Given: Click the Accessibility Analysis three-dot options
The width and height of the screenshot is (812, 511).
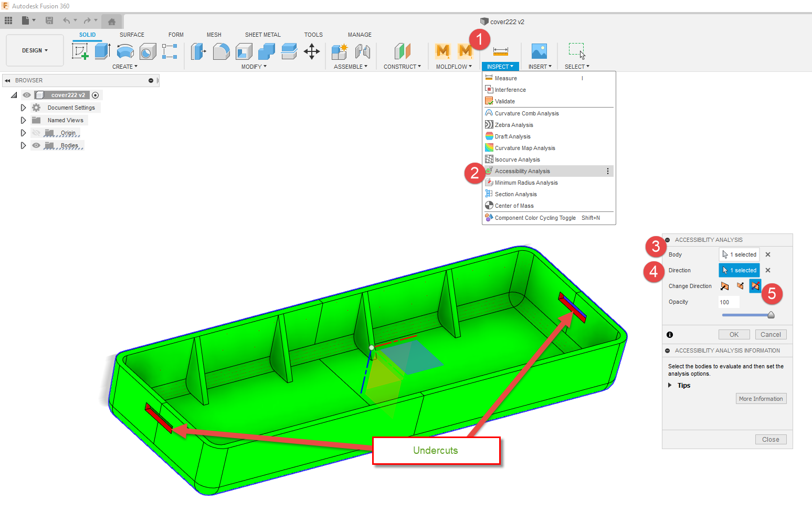Looking at the screenshot, I should click(x=608, y=171).
